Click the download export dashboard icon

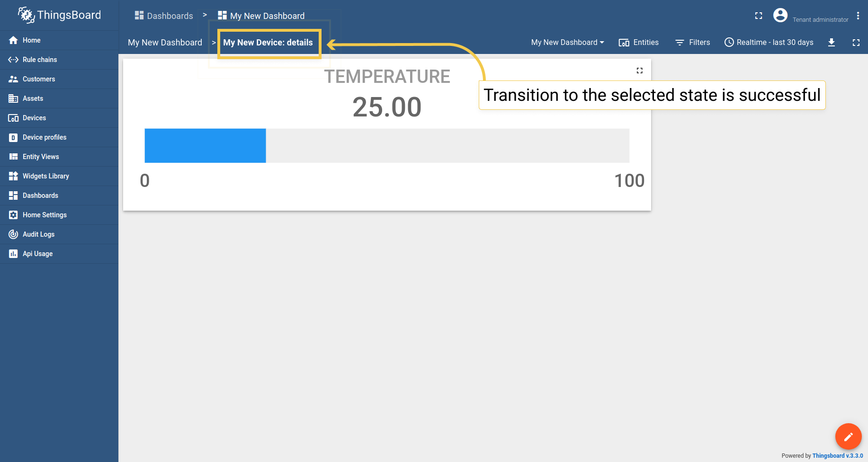pos(832,43)
